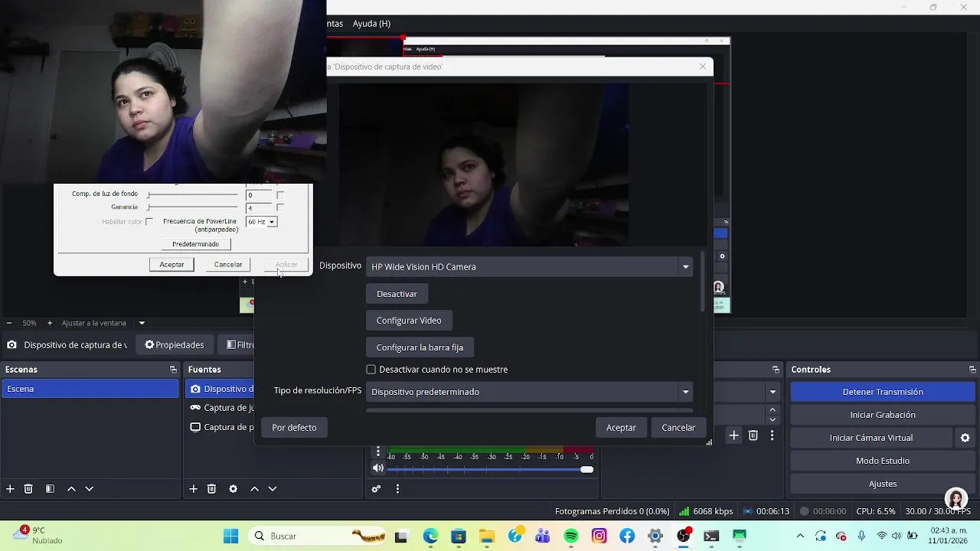
Task: Toggle auto checkbox for Comp. de luz de fondo
Action: pos(280,195)
